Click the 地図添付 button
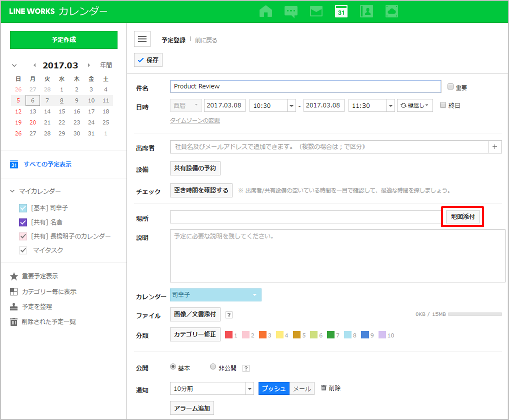Screen dimensions: 509x420 [x=462, y=217]
